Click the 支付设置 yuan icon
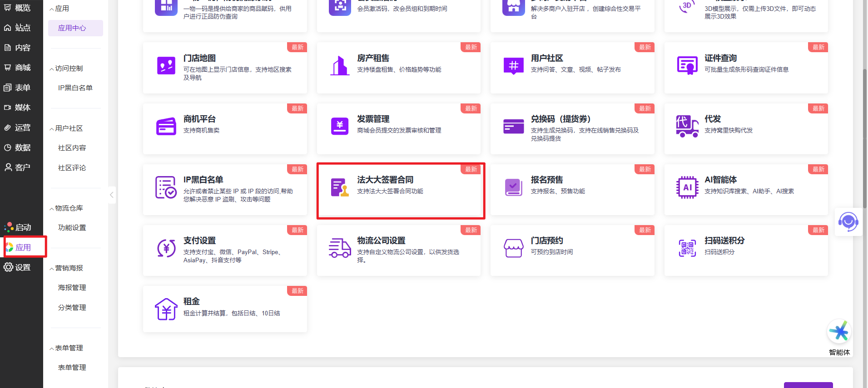 (166, 248)
